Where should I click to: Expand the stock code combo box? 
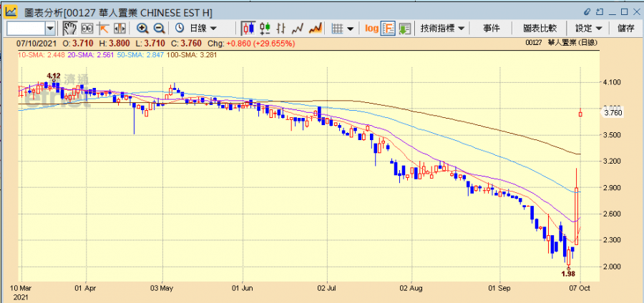pos(50,28)
